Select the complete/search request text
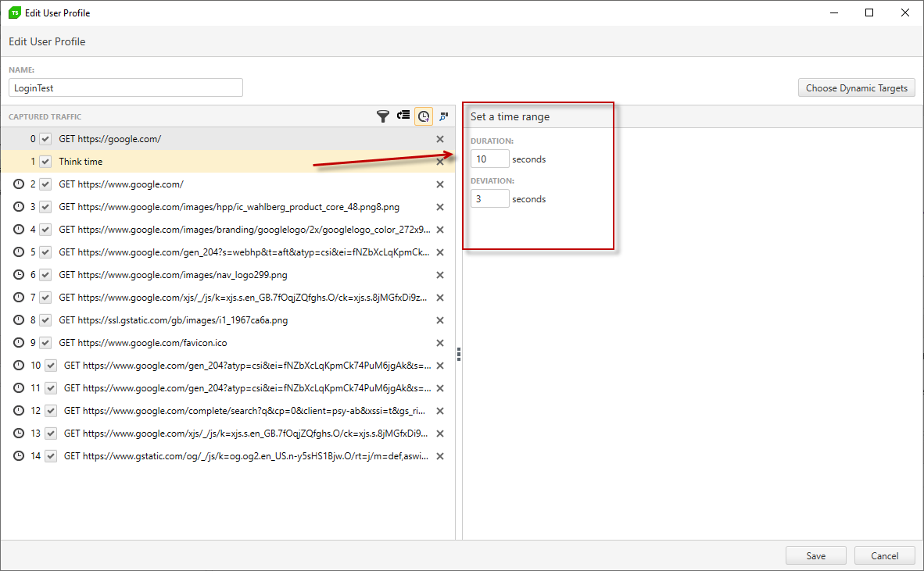The width and height of the screenshot is (924, 571). click(245, 411)
